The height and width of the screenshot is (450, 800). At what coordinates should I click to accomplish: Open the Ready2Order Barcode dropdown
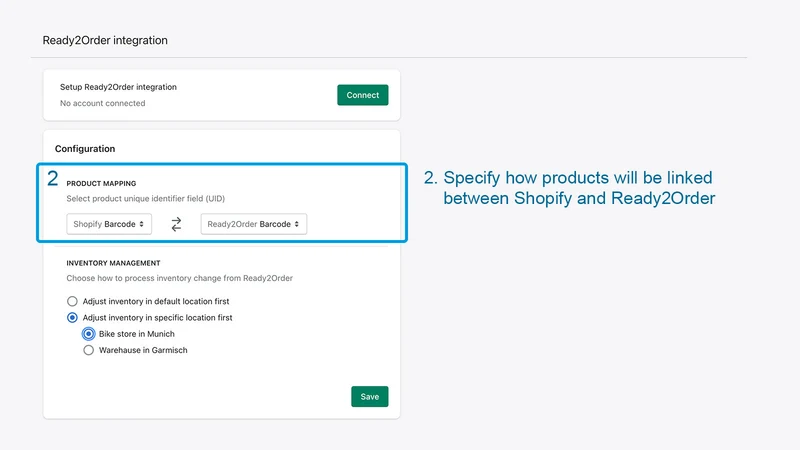(254, 224)
